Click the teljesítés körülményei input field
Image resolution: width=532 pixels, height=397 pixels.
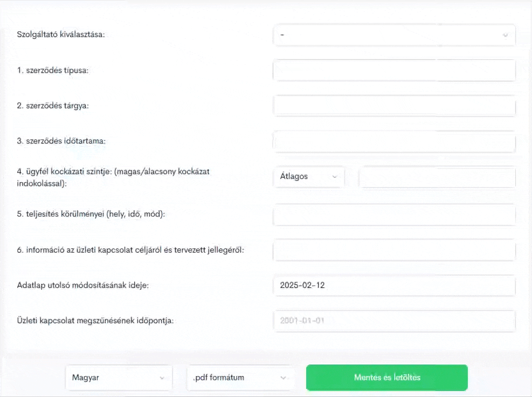tap(394, 214)
